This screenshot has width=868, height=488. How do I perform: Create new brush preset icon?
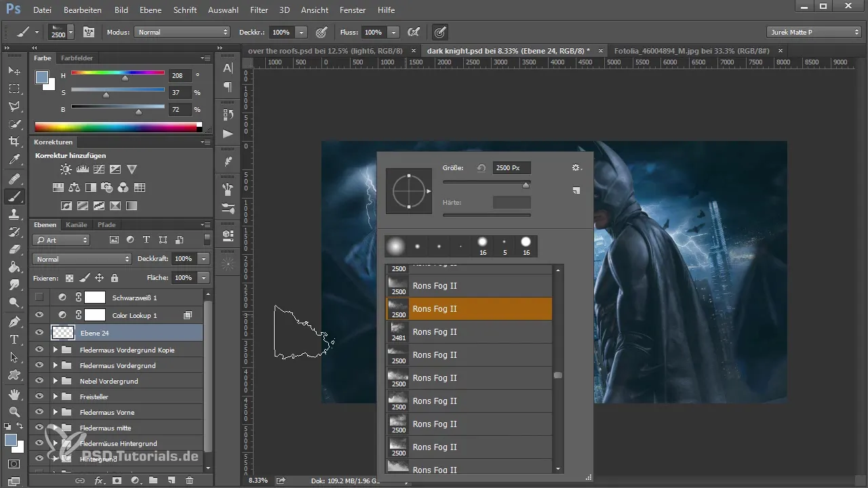(x=576, y=191)
